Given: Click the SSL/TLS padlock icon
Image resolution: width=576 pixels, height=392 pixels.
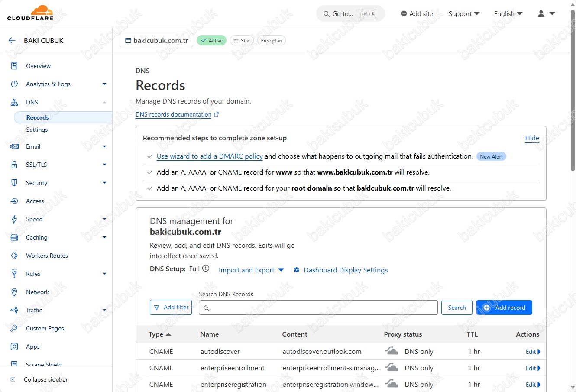Looking at the screenshot, I should [x=14, y=165].
